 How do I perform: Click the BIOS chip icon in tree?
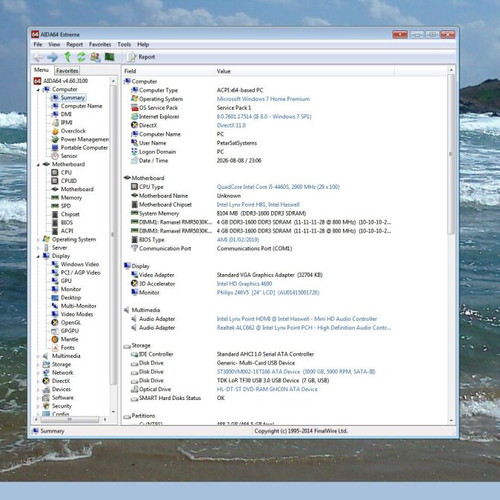pyautogui.click(x=55, y=222)
